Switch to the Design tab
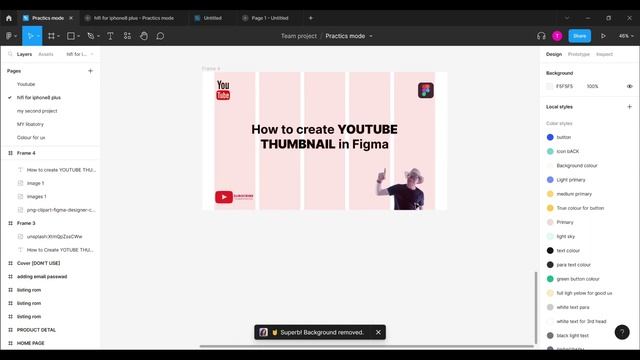 pos(554,54)
